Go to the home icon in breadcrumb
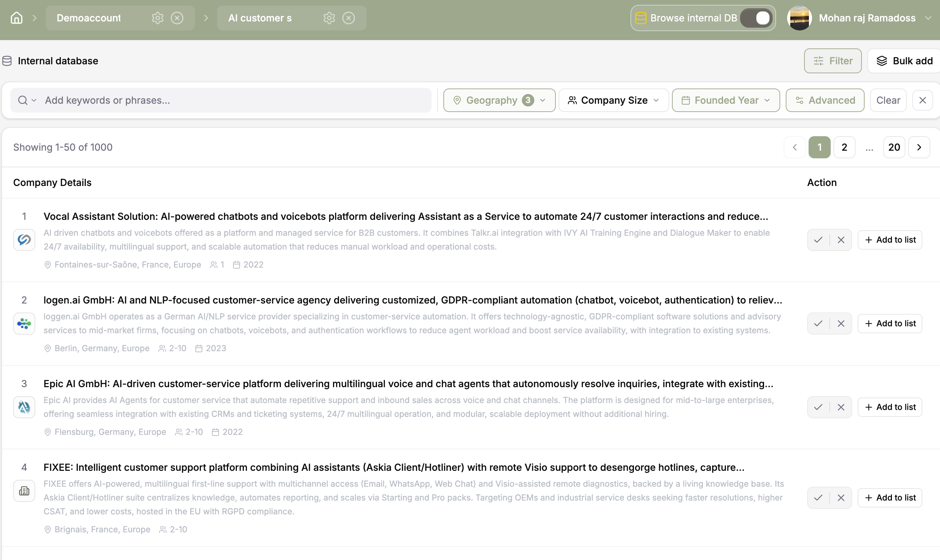Screen dimensions: 940x560 (x=17, y=18)
